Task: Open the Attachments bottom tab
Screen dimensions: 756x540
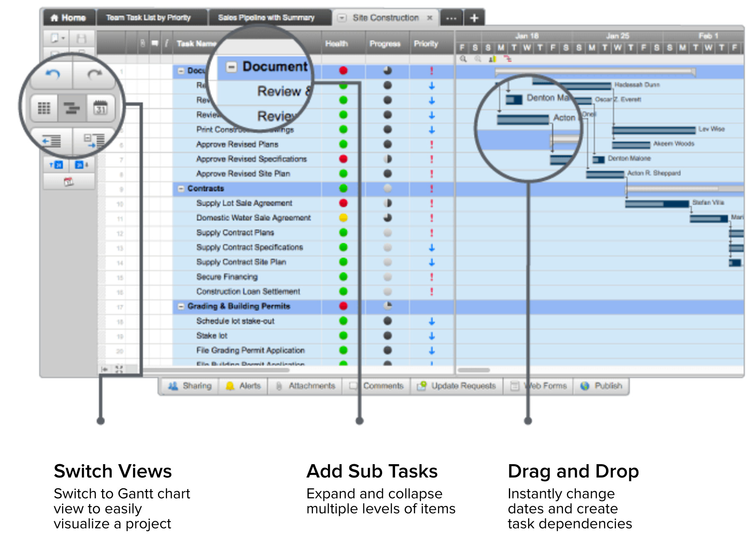Action: (305, 386)
